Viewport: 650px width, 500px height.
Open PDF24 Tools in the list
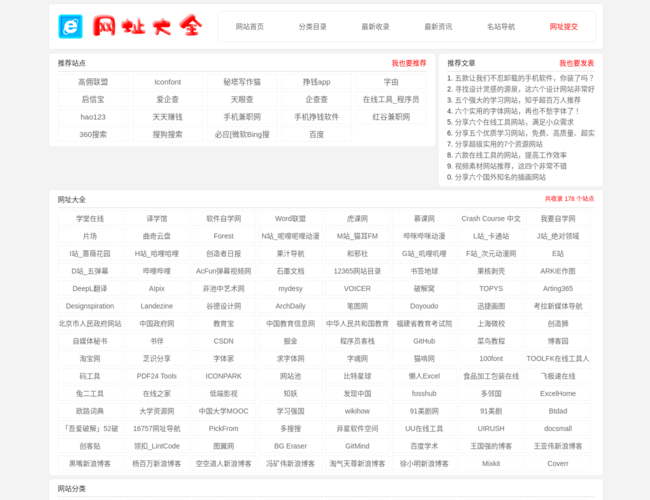[x=157, y=376]
